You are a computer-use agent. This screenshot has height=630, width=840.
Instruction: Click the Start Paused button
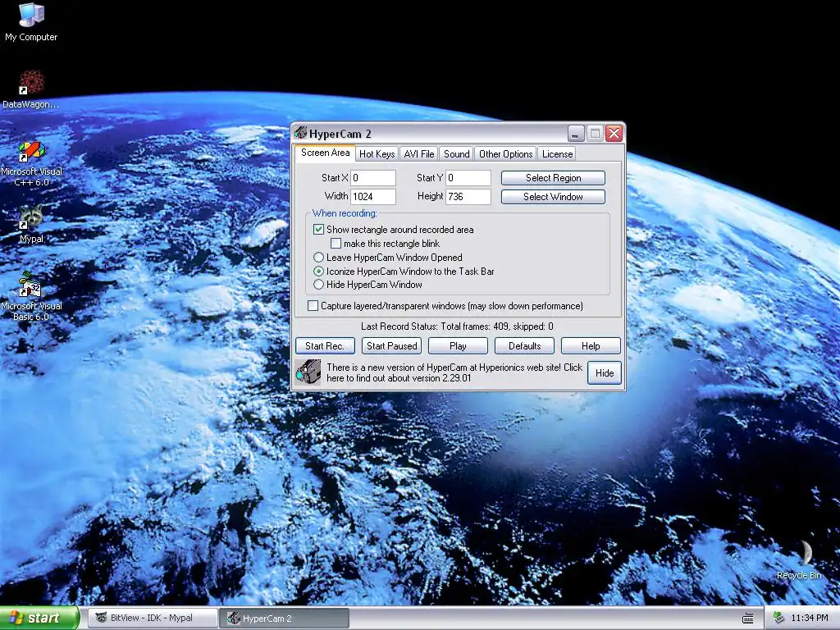[x=391, y=345]
